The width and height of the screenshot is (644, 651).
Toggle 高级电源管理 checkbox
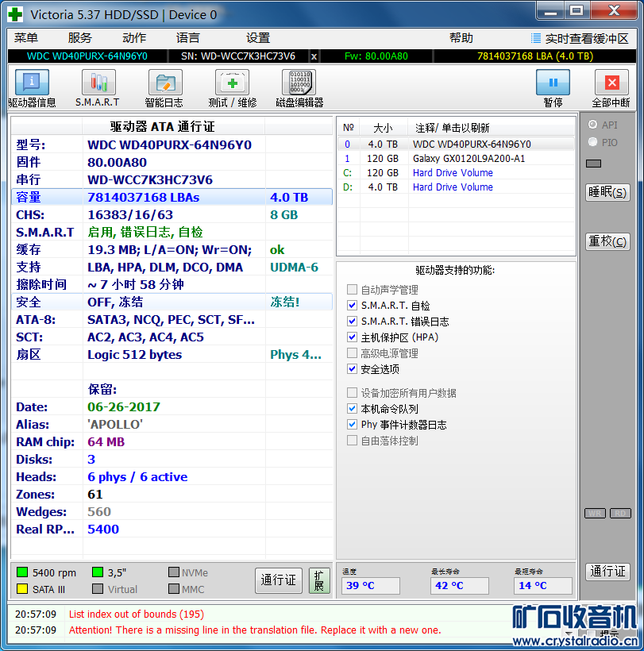[x=352, y=353]
